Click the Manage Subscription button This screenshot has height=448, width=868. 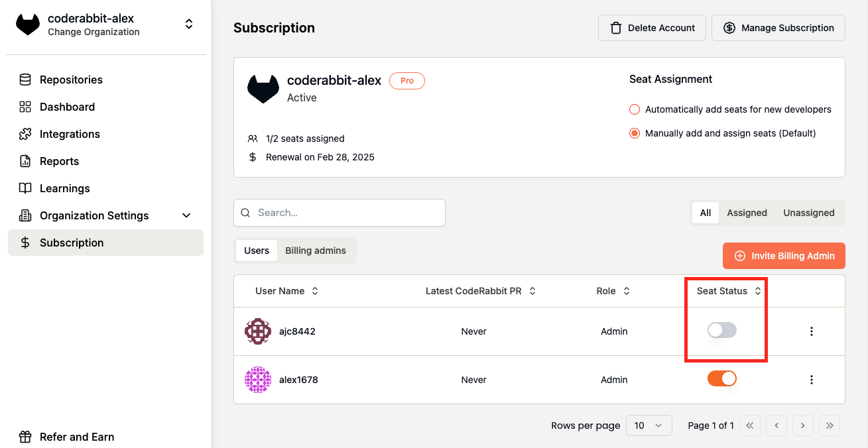pyautogui.click(x=778, y=28)
